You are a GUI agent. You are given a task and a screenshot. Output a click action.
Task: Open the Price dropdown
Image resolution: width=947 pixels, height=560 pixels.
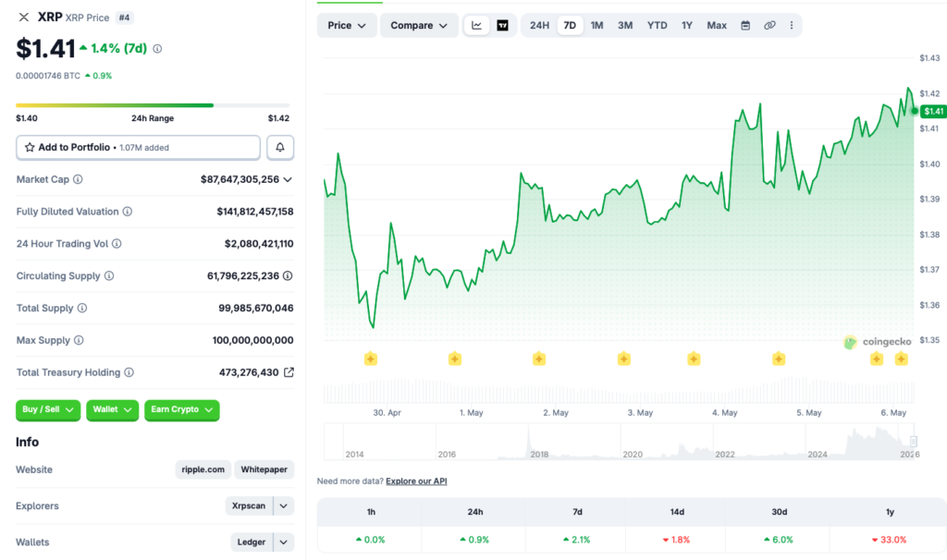click(x=347, y=25)
